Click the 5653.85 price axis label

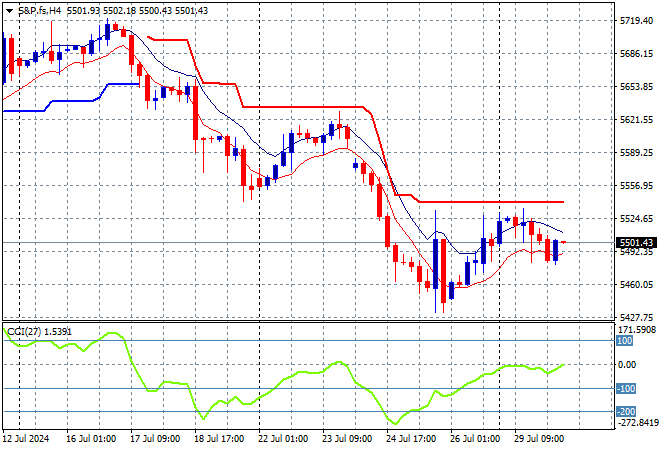(x=636, y=87)
